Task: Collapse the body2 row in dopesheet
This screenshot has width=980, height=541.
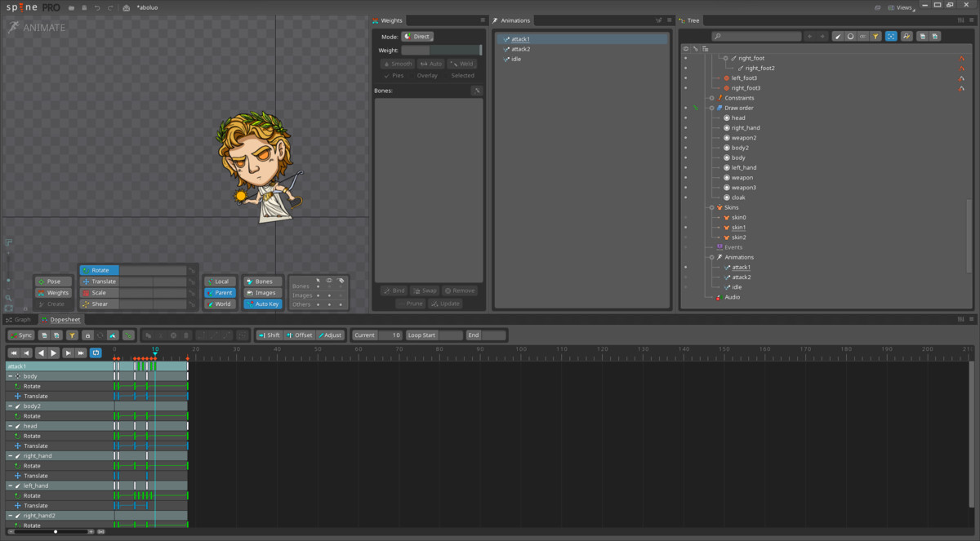Action: click(x=10, y=406)
